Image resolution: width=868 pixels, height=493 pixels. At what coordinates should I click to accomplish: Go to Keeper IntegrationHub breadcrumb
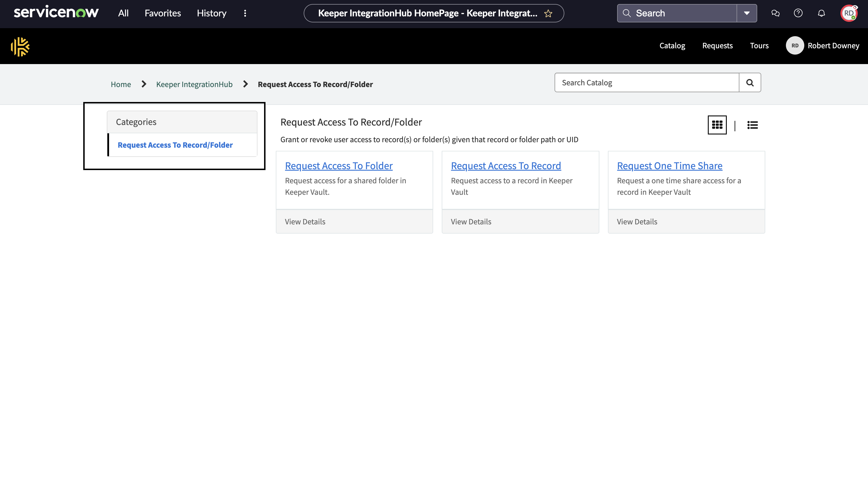point(194,84)
